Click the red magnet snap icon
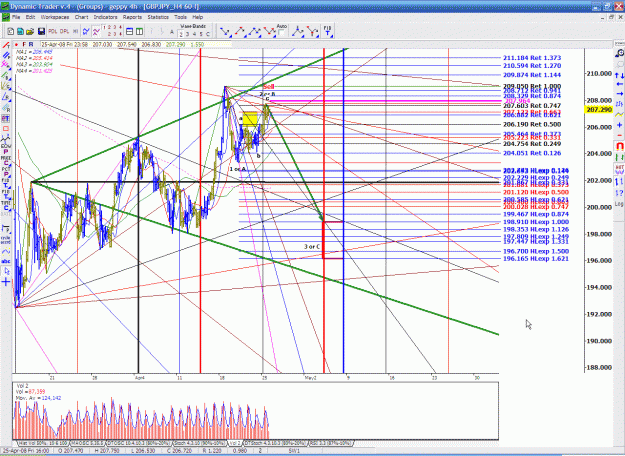Screen dimensions: 625x456 coord(619,146)
